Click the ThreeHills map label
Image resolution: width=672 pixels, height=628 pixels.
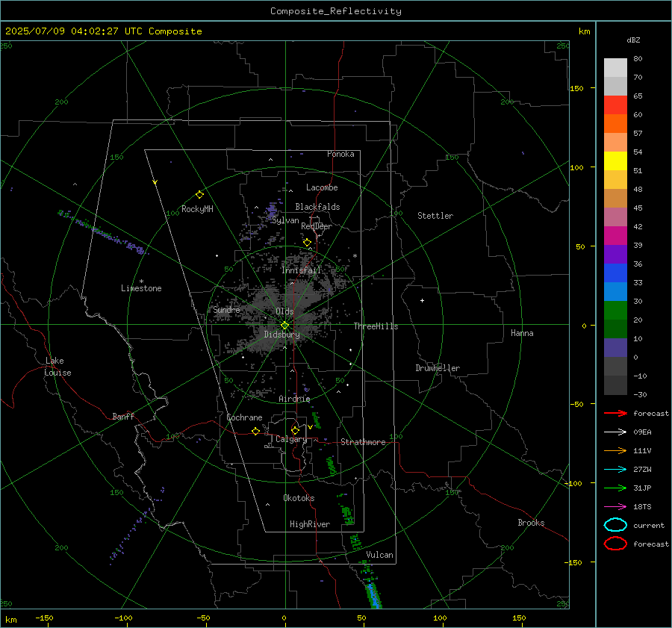click(x=376, y=326)
